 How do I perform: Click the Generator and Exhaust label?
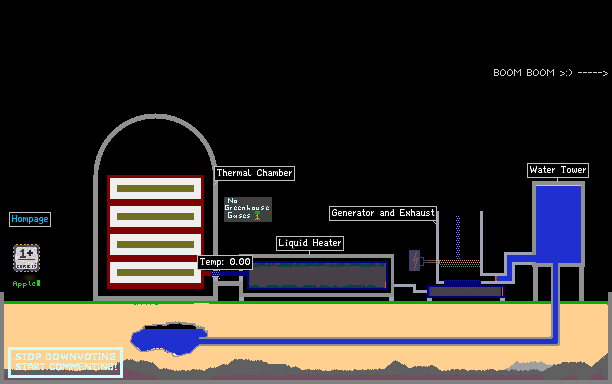click(x=383, y=213)
